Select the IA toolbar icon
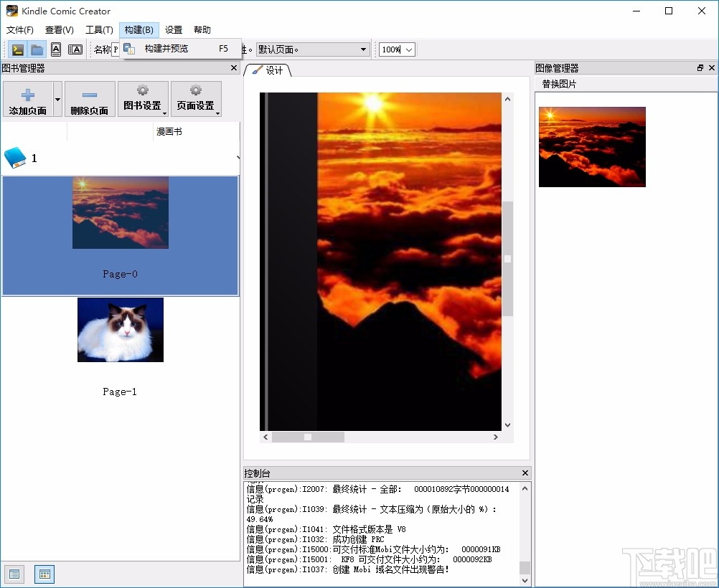This screenshot has height=588, width=719. coord(75,49)
